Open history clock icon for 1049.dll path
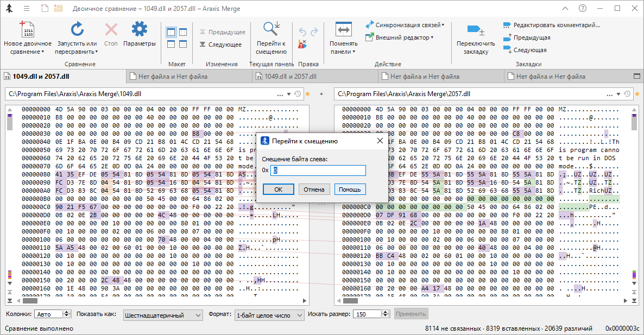The width and height of the screenshot is (644, 335). tap(298, 94)
